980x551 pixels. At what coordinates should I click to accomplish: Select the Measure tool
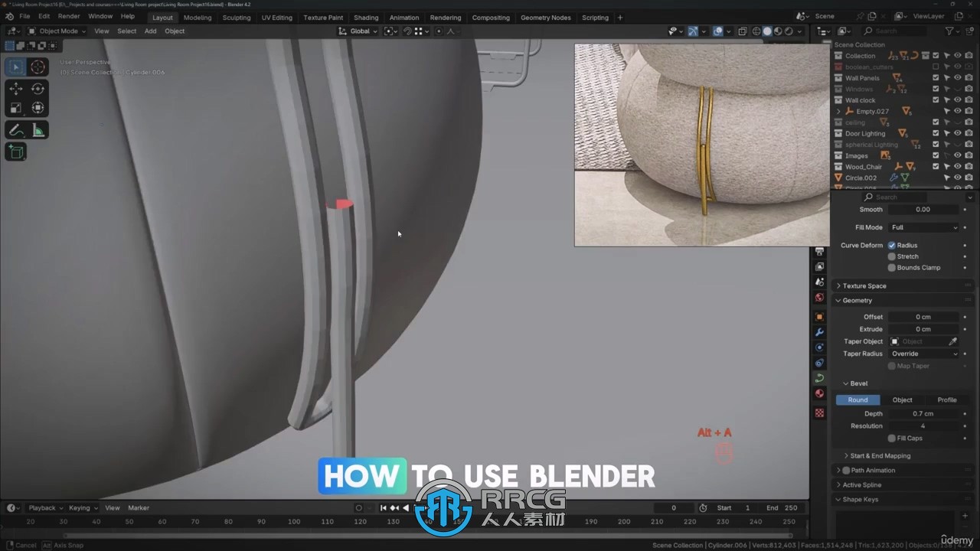(38, 130)
